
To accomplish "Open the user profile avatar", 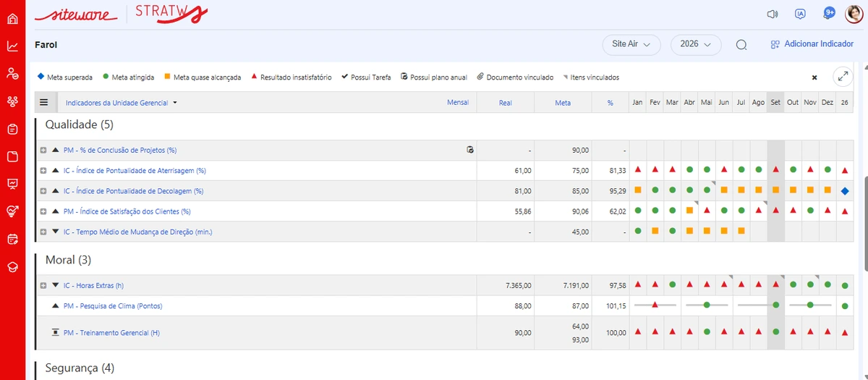I will [854, 14].
